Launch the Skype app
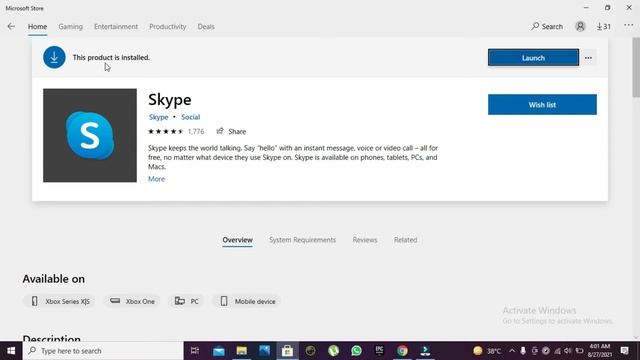640x360 pixels. 533,58
